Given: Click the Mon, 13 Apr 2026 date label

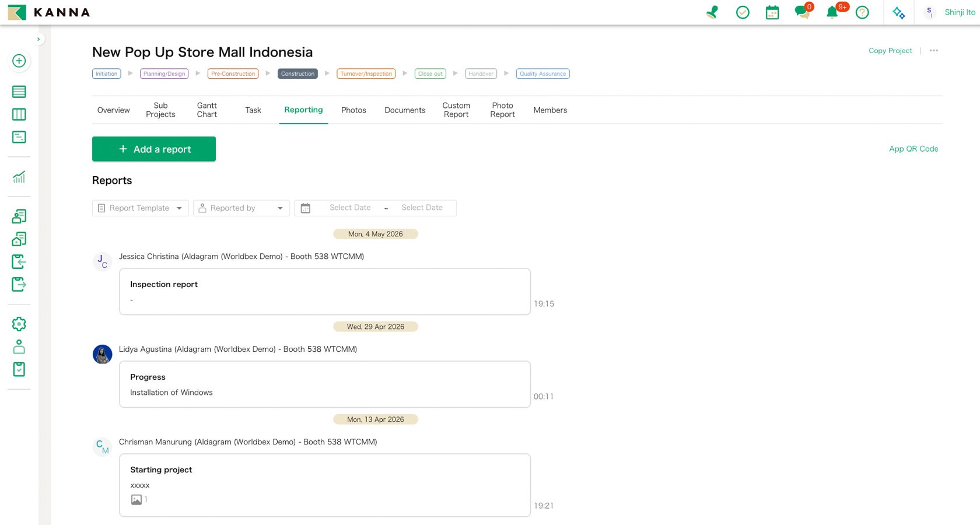Looking at the screenshot, I should [376, 419].
